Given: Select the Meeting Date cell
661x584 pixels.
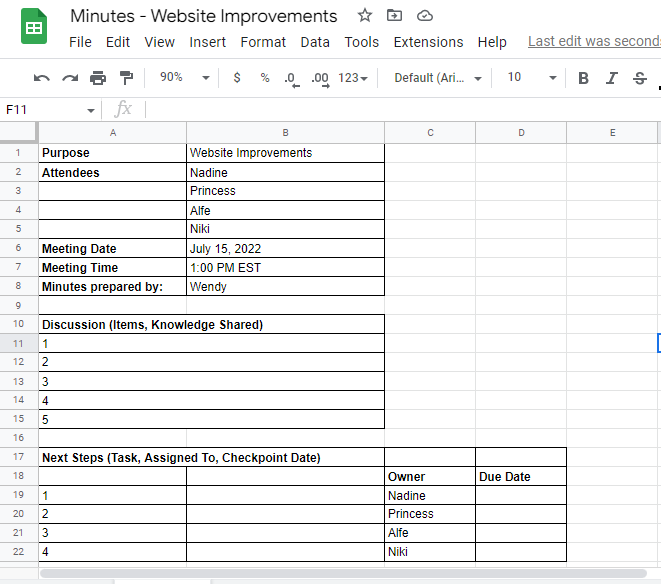Looking at the screenshot, I should click(x=113, y=248).
